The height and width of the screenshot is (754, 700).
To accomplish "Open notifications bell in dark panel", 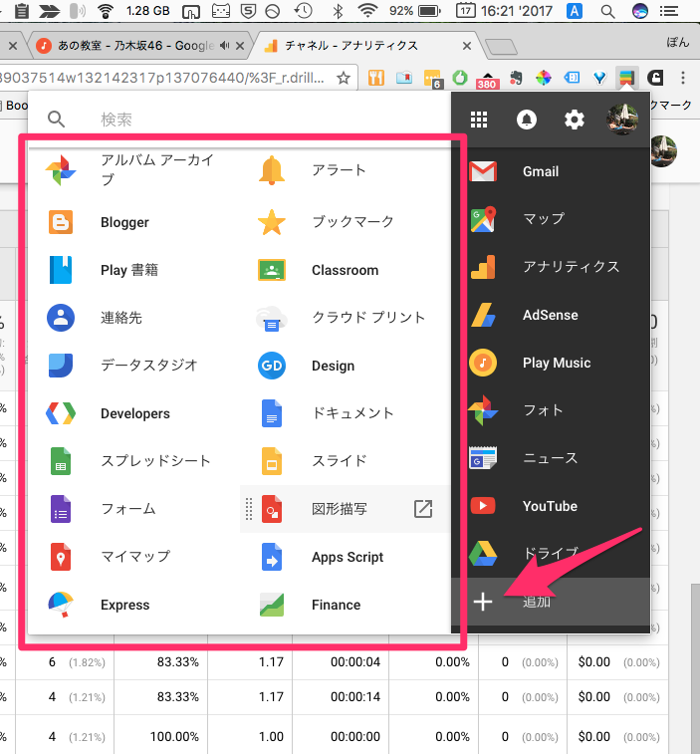I will click(x=527, y=120).
